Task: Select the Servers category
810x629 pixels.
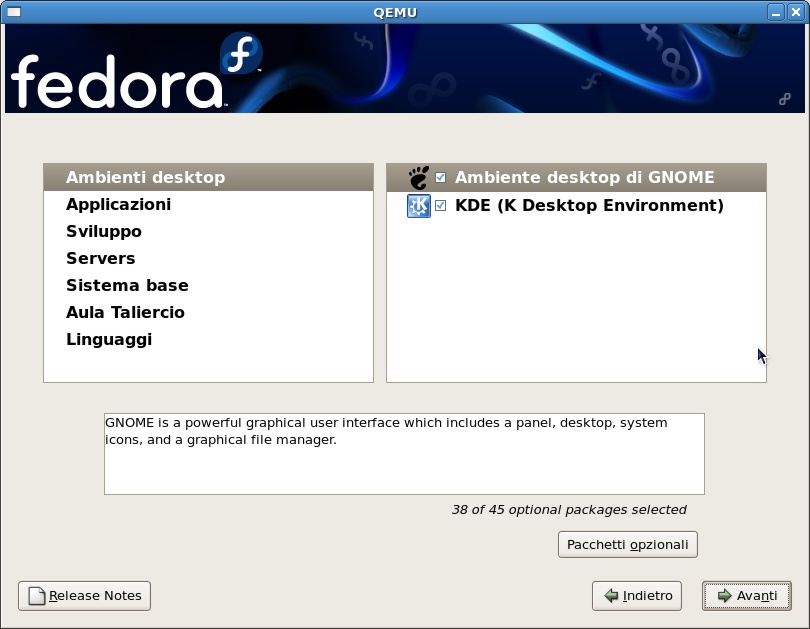Action: point(208,258)
